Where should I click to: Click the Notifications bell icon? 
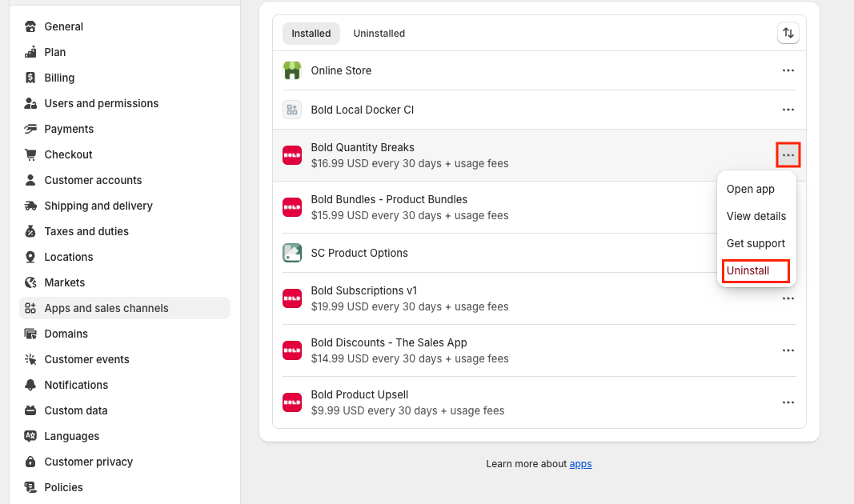(x=30, y=384)
